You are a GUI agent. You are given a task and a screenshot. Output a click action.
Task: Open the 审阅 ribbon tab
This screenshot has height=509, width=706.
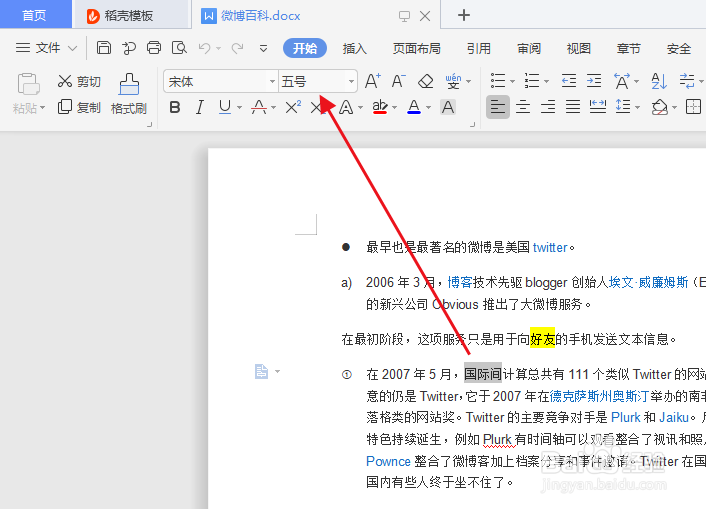pyautogui.click(x=529, y=48)
